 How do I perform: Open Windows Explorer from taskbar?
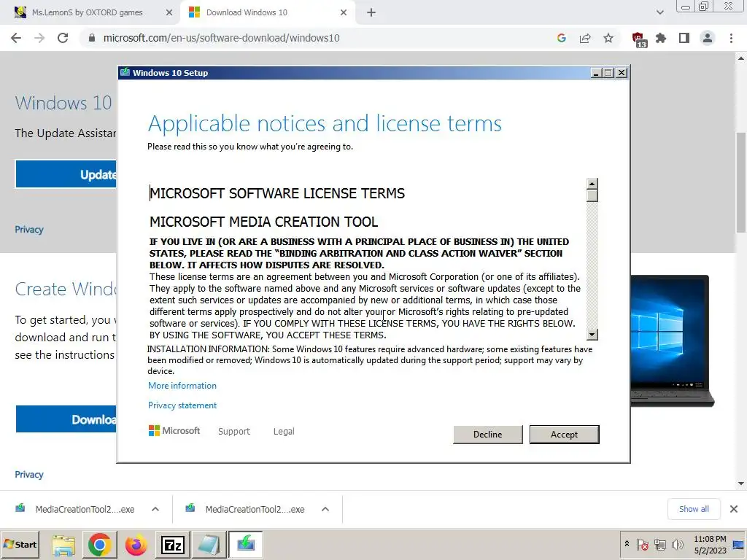pos(63,545)
